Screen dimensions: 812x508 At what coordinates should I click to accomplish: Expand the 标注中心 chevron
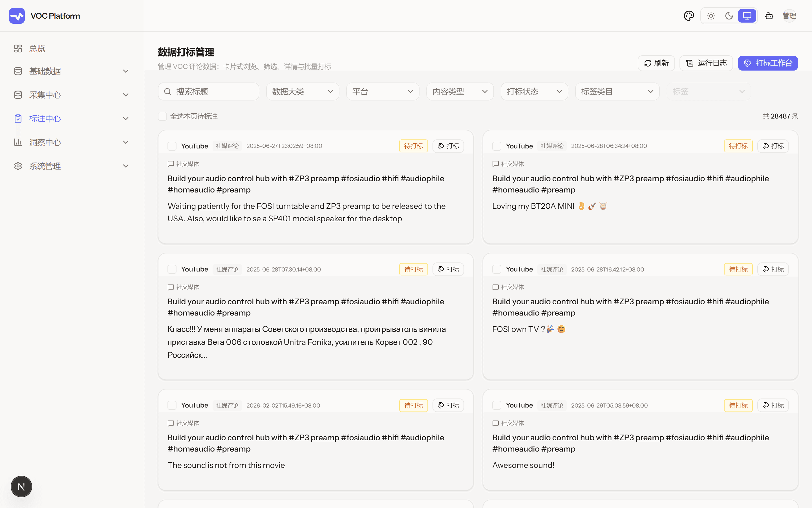click(126, 119)
